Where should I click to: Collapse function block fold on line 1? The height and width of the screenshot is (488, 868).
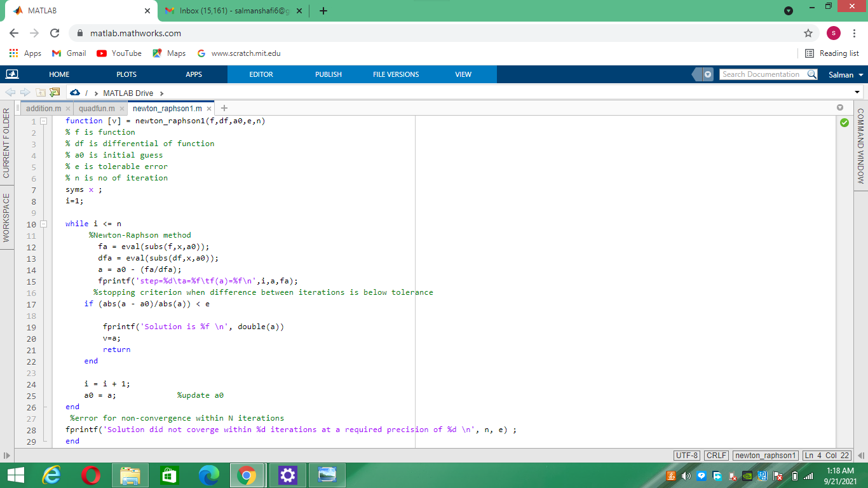click(44, 121)
